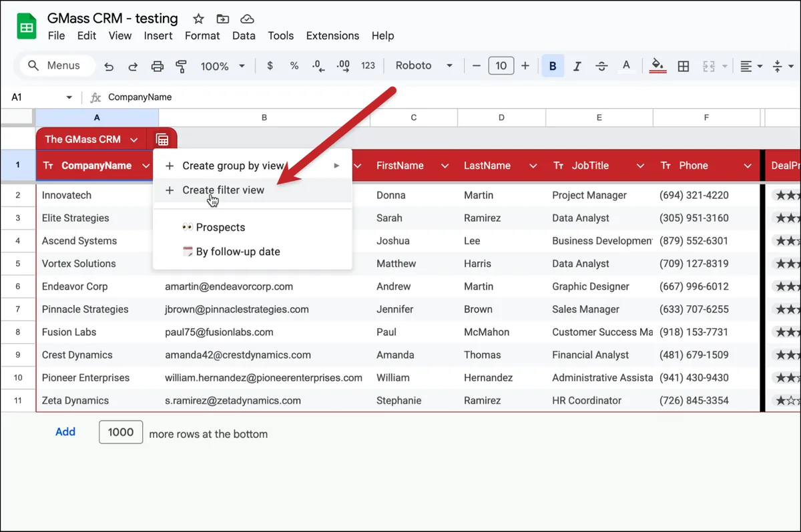The image size is (801, 532).
Task: Select the Paint format roller tool
Action: click(181, 66)
